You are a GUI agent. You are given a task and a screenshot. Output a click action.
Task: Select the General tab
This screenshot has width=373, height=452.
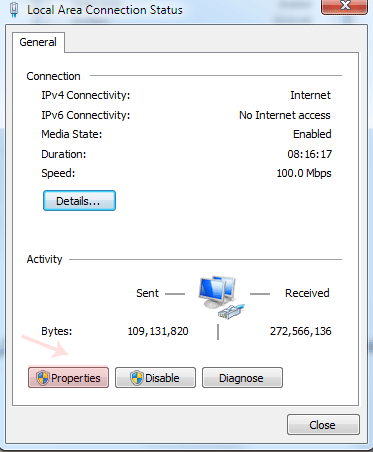point(38,42)
